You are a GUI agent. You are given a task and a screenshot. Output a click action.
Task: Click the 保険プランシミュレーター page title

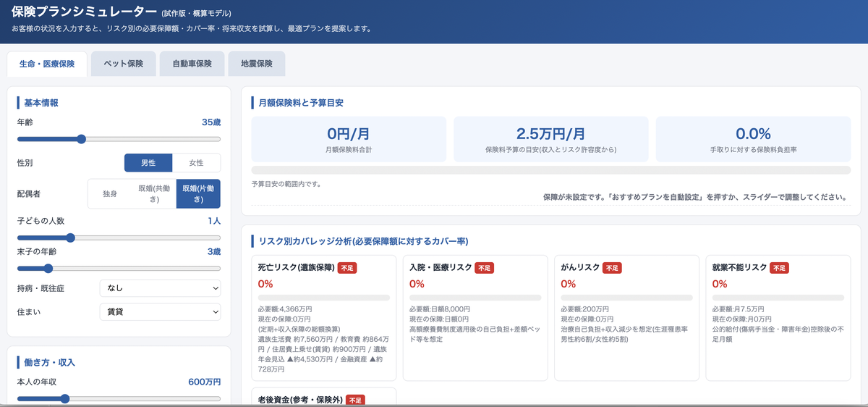(83, 12)
